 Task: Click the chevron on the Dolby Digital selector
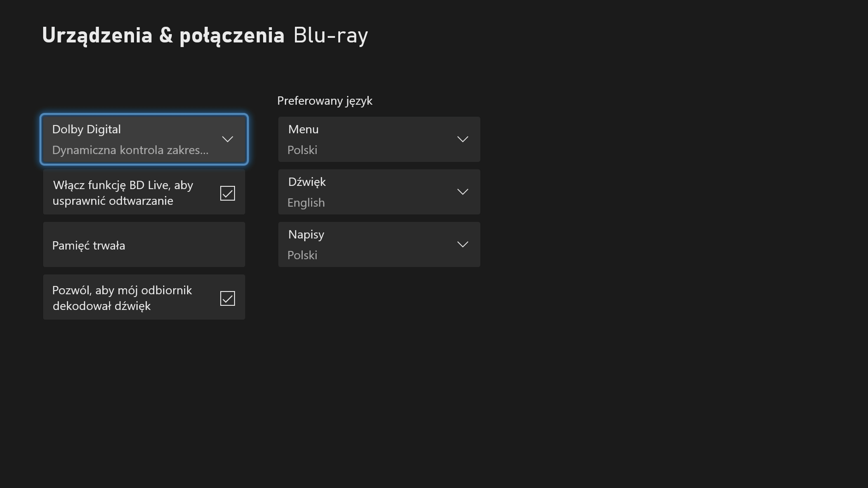(227, 139)
